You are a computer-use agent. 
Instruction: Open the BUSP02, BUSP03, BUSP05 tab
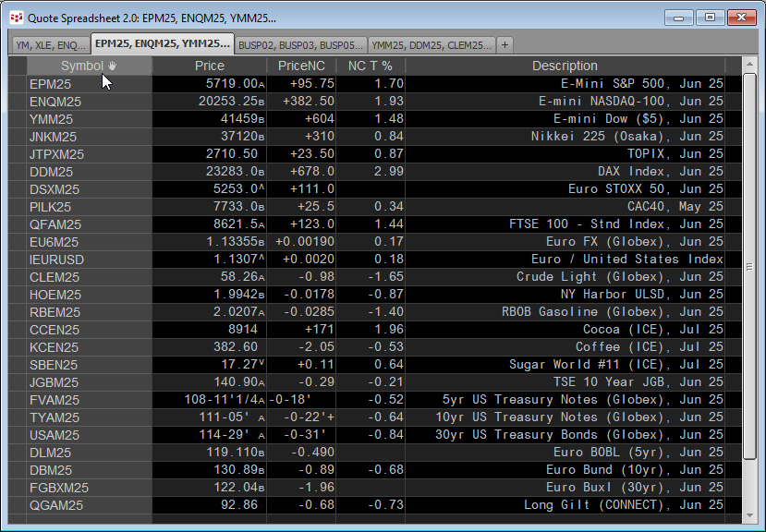(301, 45)
